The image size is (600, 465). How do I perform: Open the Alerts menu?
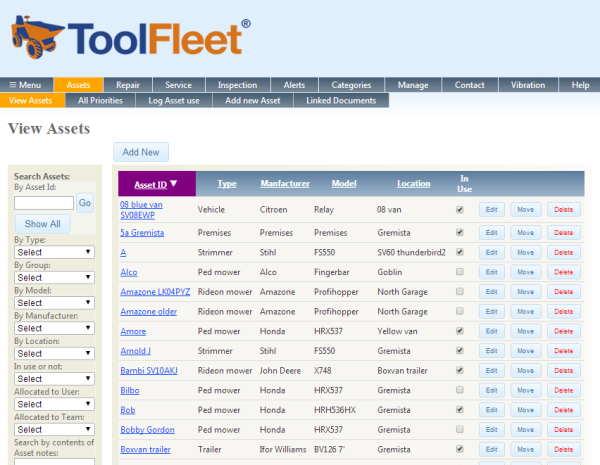click(294, 85)
